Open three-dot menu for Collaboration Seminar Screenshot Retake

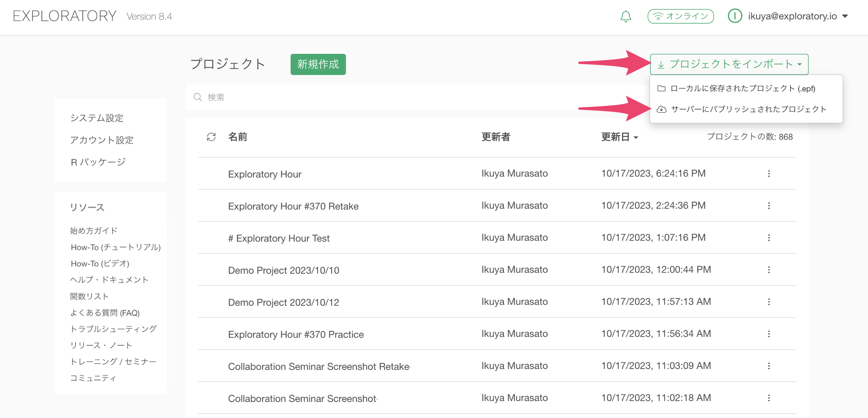pos(768,366)
